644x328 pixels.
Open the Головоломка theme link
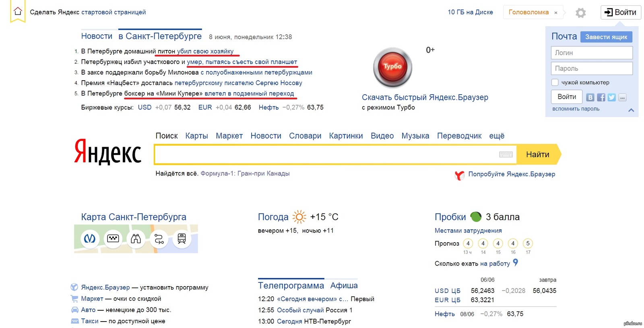click(528, 12)
